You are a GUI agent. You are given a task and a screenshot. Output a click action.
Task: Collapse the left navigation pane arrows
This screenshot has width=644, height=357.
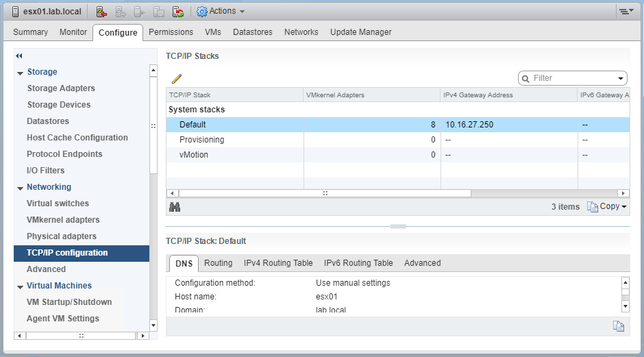pyautogui.click(x=19, y=56)
